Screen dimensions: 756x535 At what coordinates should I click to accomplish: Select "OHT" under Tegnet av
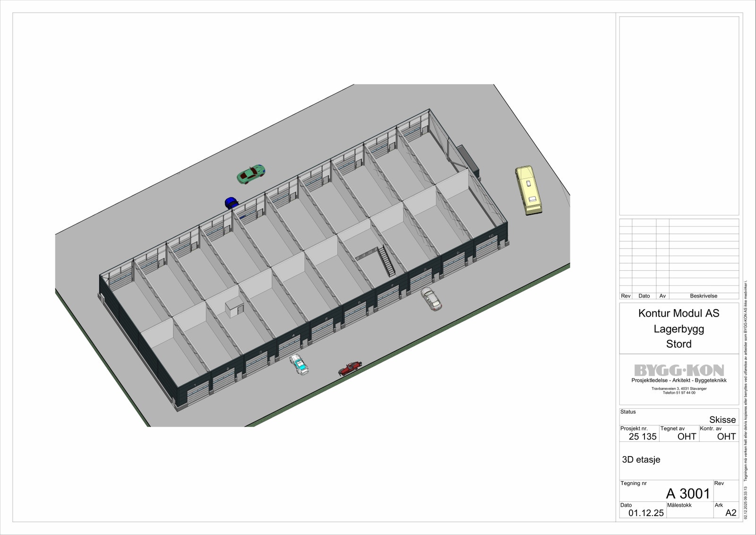[687, 437]
